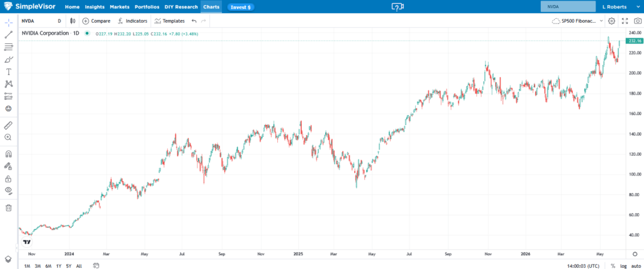The height and width of the screenshot is (269, 644).
Task: Click the green status dot beside NVIDIA Corporation
Action: (x=87, y=33)
